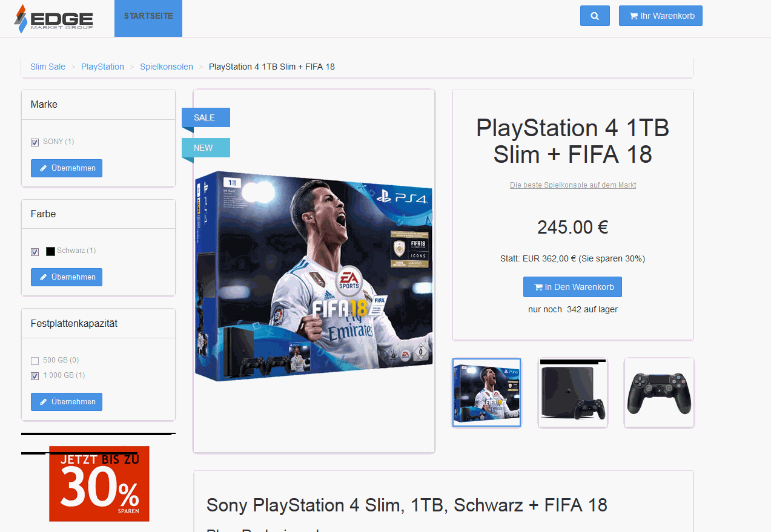Click the 30% sparen promo banner

[x=99, y=484]
